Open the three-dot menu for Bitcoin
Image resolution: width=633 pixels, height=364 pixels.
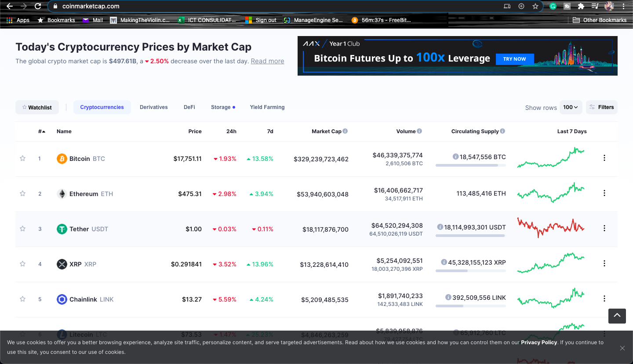point(604,158)
